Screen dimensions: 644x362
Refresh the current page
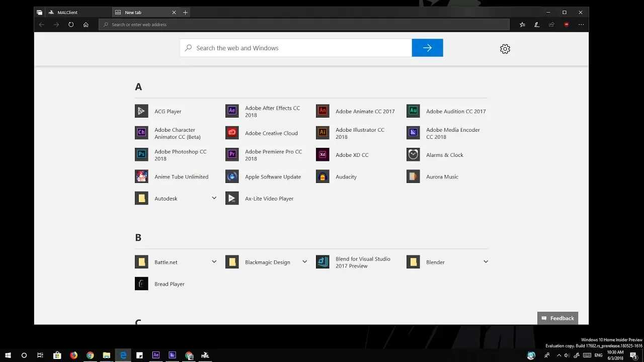pyautogui.click(x=71, y=25)
